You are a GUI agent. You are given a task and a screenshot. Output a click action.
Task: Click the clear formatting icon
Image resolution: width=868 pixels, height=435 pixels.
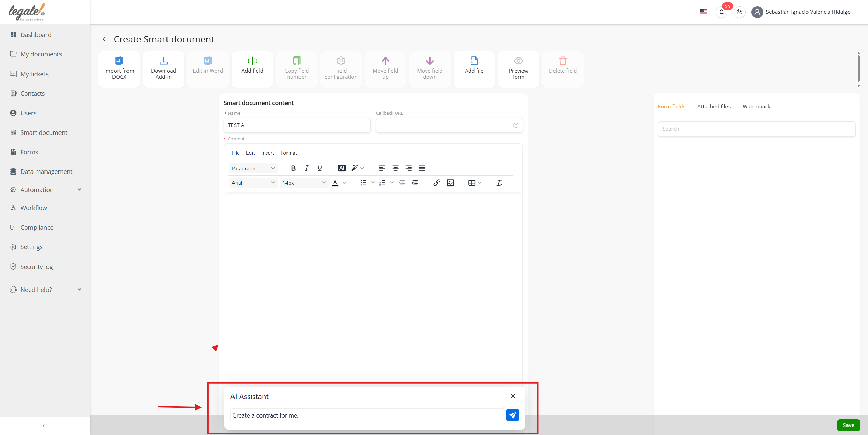[499, 183]
